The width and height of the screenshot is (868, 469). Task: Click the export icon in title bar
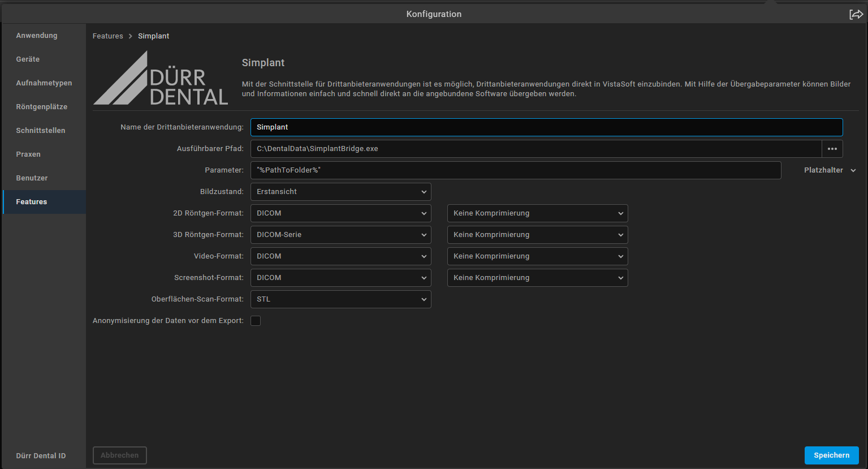point(856,14)
